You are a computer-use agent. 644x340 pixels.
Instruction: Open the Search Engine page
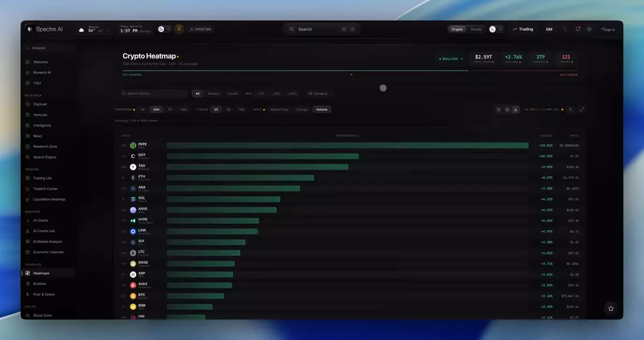45,157
